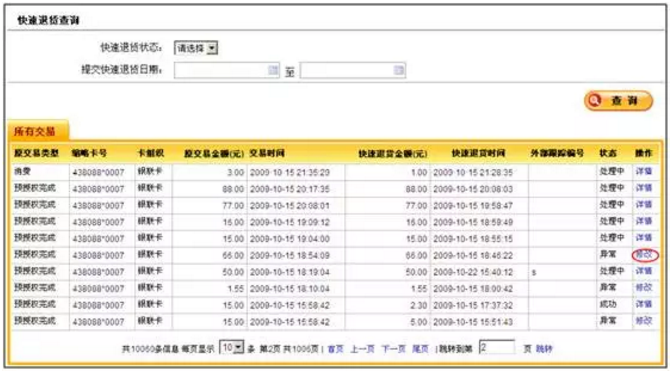The image size is (672, 372).
Task: Go to 上一页 previous page
Action: [x=363, y=349]
